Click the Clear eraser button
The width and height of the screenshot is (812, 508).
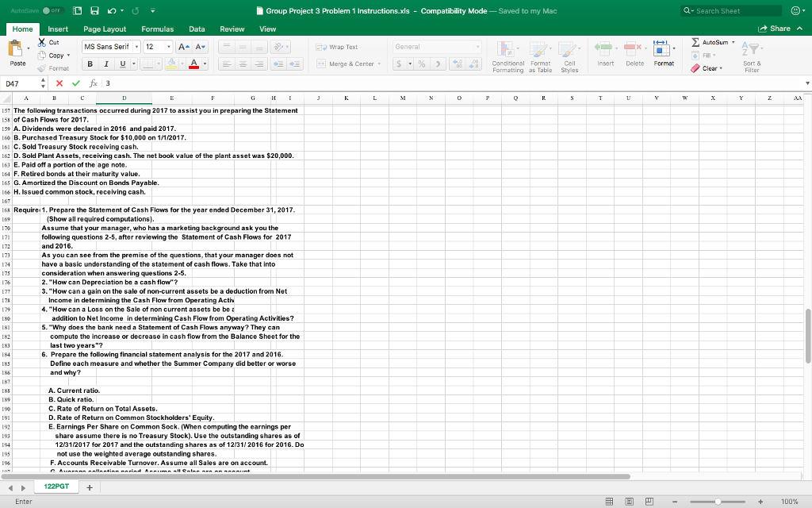(704, 68)
